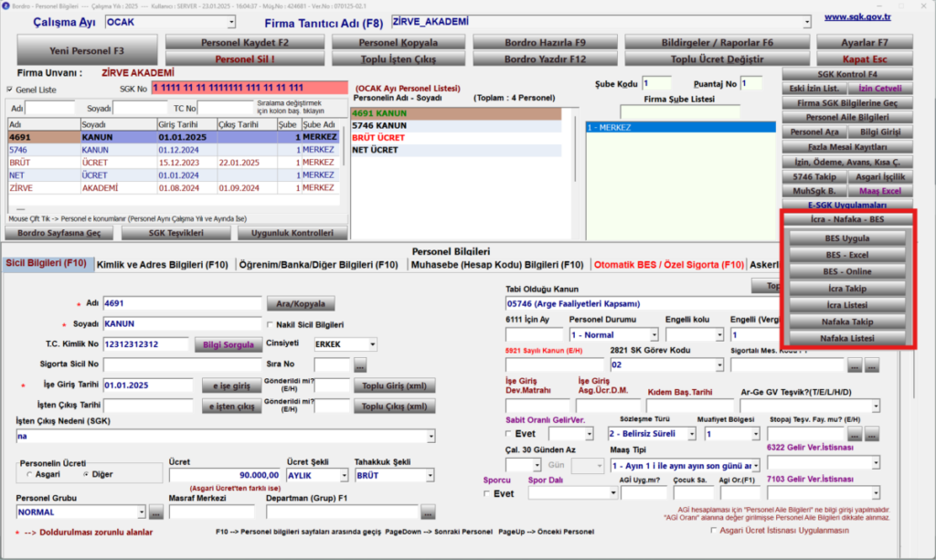
Task: Select the Diğer wage radio button
Action: coord(86,475)
